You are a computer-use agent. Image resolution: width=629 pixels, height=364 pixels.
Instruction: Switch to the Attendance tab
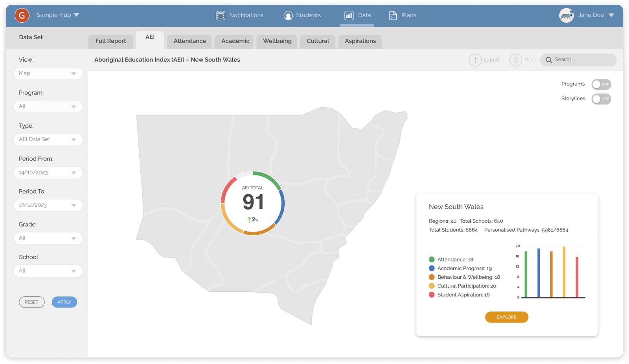[189, 41]
